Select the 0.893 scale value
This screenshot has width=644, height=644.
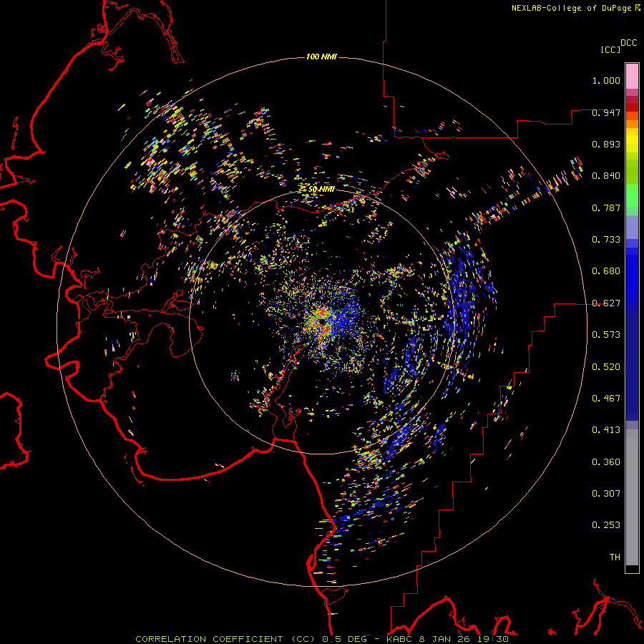[x=606, y=144]
